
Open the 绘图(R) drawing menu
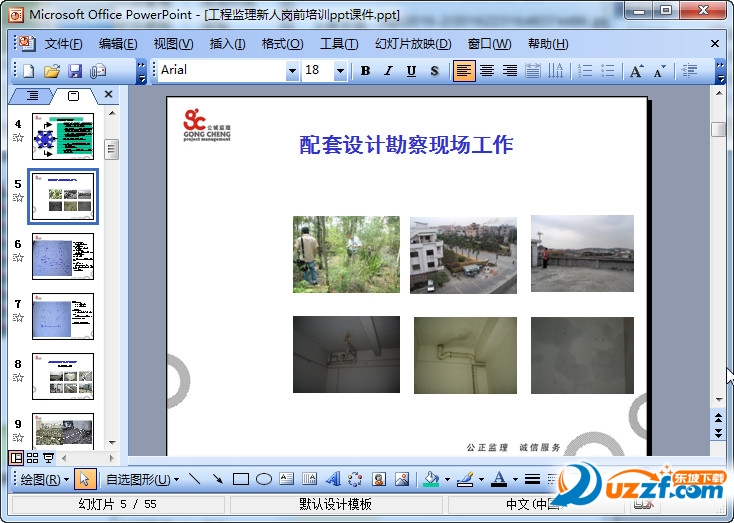44,479
